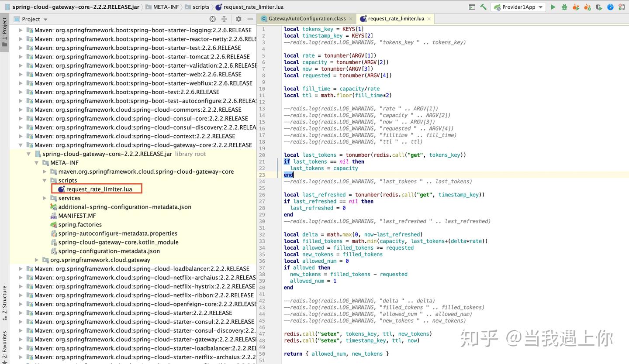Toggle the 1: Project side tab
This screenshot has height=364, width=629.
pos(4,33)
